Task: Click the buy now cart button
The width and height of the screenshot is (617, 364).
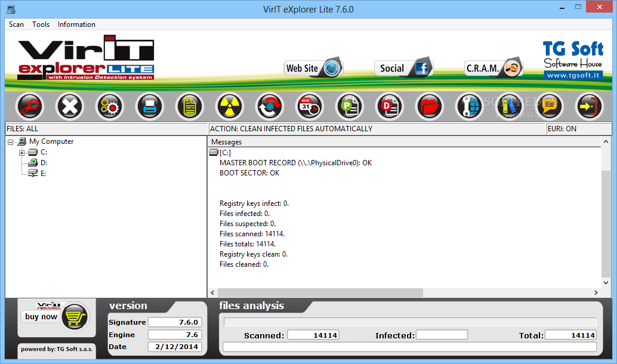Action: (x=56, y=317)
